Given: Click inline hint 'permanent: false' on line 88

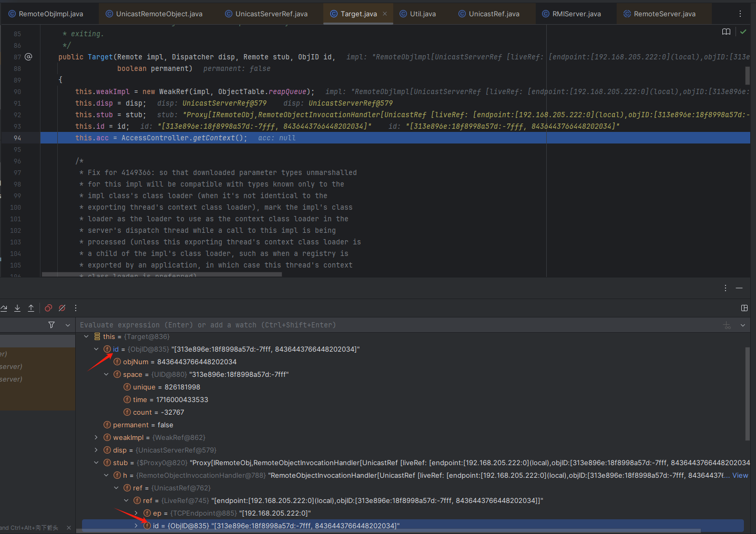Looking at the screenshot, I should pos(237,68).
